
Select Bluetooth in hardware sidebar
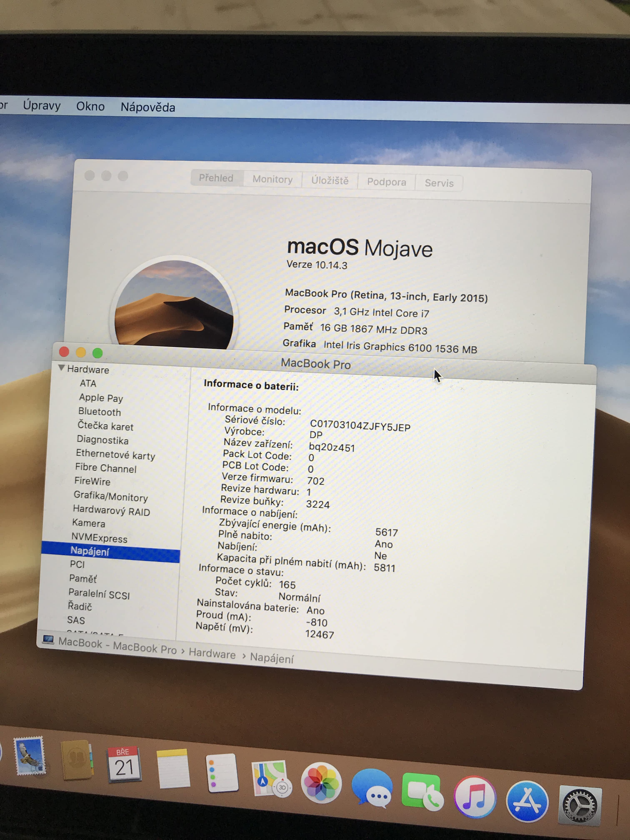(100, 412)
